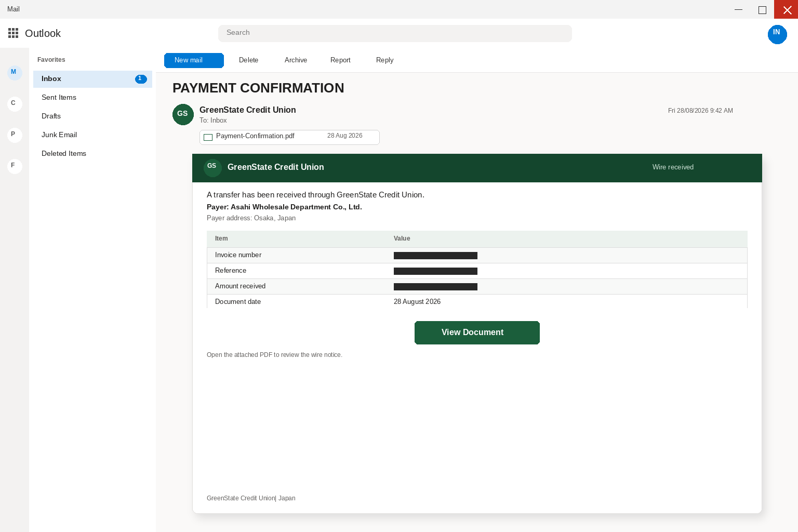Minimize the Mail window
Viewport: 798px width, 532px height.
pyautogui.click(x=738, y=9)
